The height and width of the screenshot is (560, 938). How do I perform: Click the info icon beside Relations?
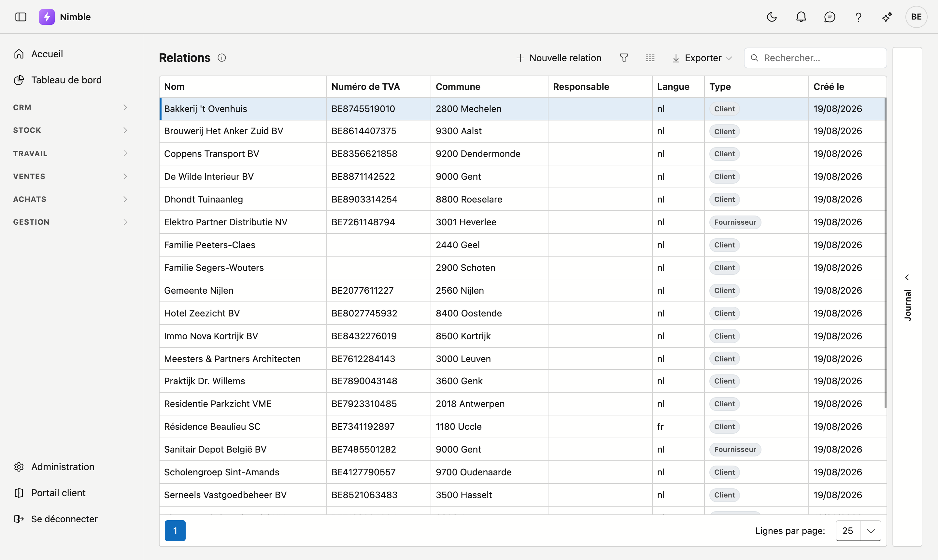point(222,58)
